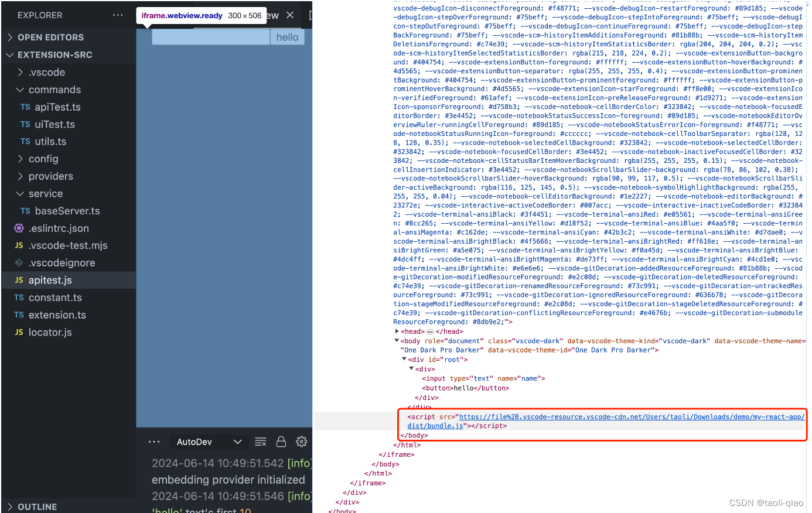Click the embedding provider initialized log line
This screenshot has height=513, width=812.
(228, 480)
